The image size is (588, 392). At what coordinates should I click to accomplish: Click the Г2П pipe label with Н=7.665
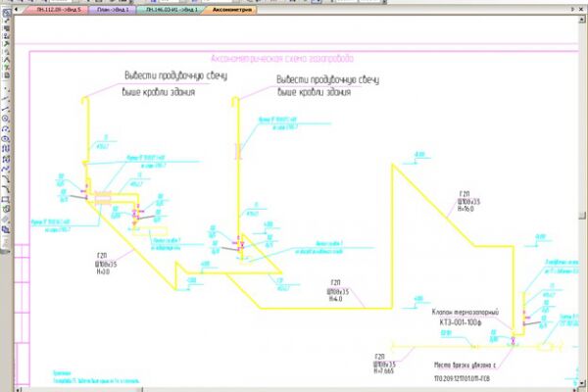point(384,364)
